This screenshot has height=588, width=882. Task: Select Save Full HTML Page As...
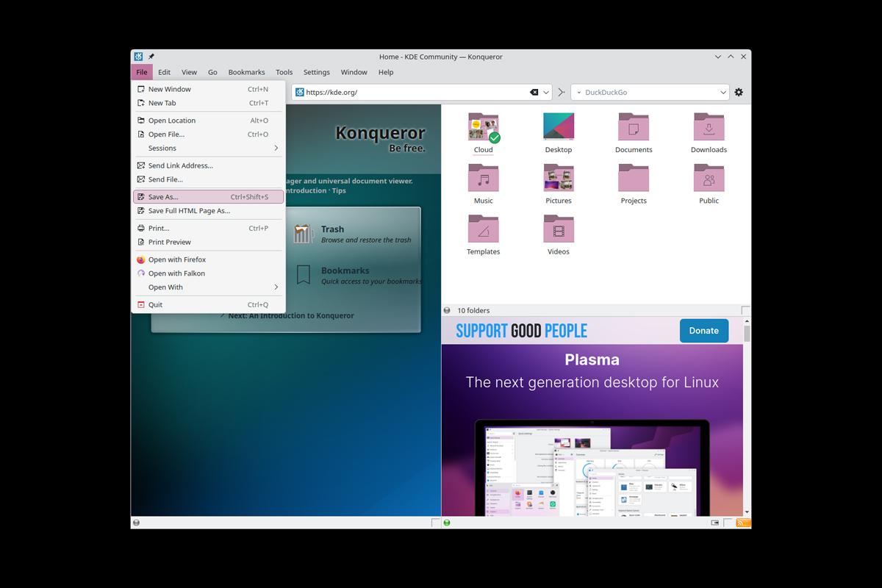[208, 211]
